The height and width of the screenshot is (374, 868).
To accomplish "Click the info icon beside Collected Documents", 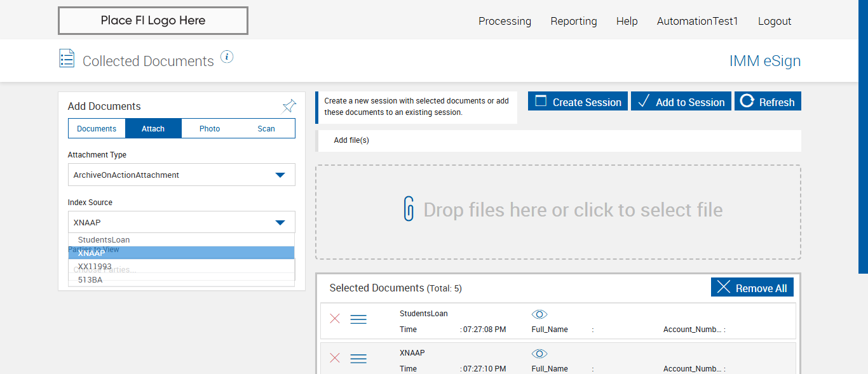I will (227, 57).
